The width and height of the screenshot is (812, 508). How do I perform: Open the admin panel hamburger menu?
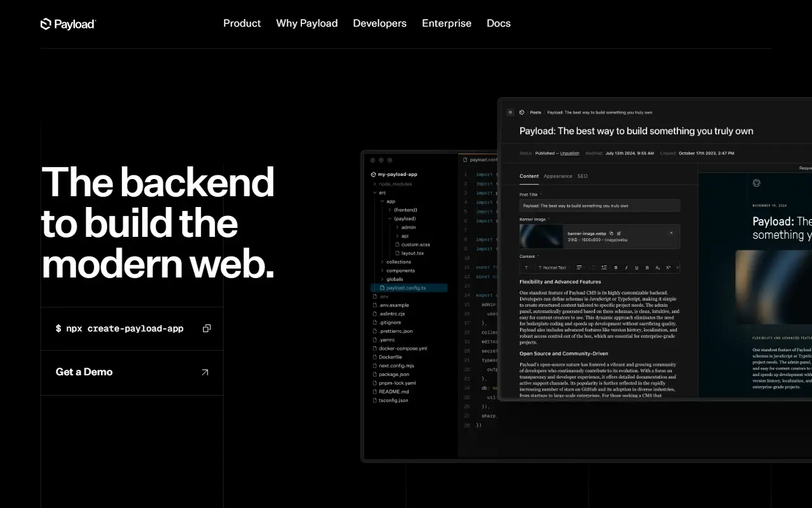[511, 112]
